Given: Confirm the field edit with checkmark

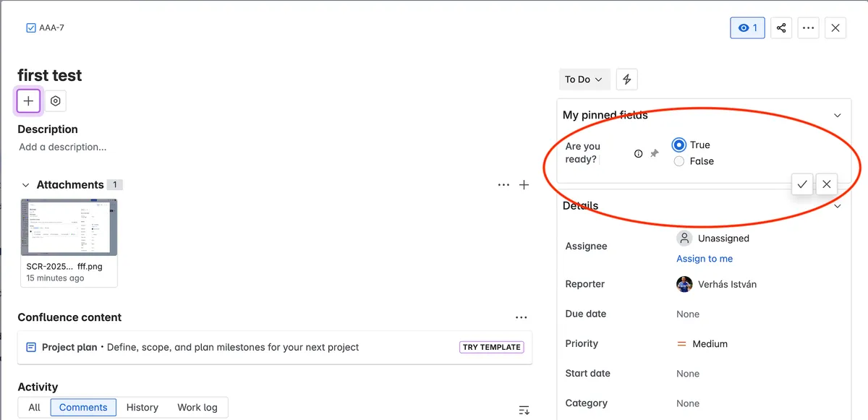Looking at the screenshot, I should click(x=801, y=184).
